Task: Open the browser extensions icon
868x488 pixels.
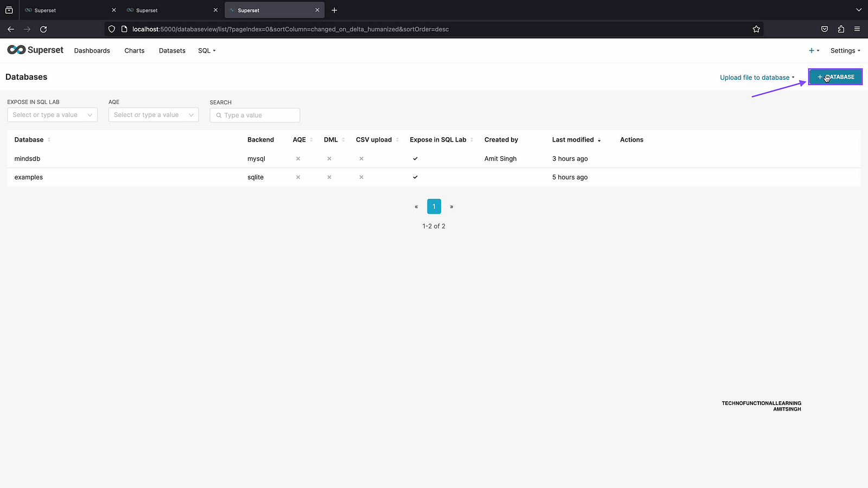Action: click(x=841, y=29)
